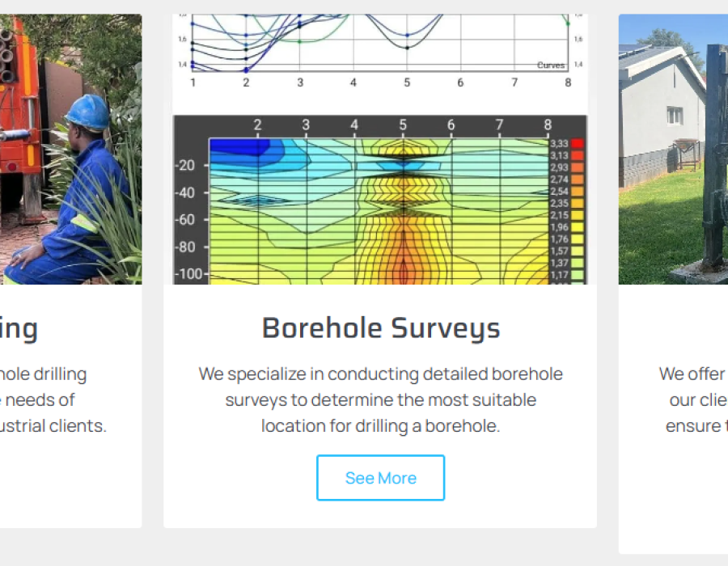This screenshot has width=728, height=566.
Task: Click the See More button
Action: [380, 478]
